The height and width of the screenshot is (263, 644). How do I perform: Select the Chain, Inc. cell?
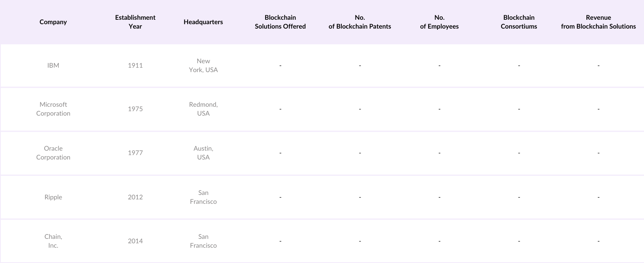pyautogui.click(x=53, y=241)
